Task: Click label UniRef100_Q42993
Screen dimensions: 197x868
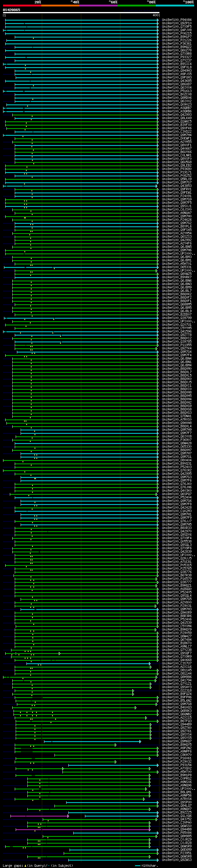Action: tap(177, 115)
